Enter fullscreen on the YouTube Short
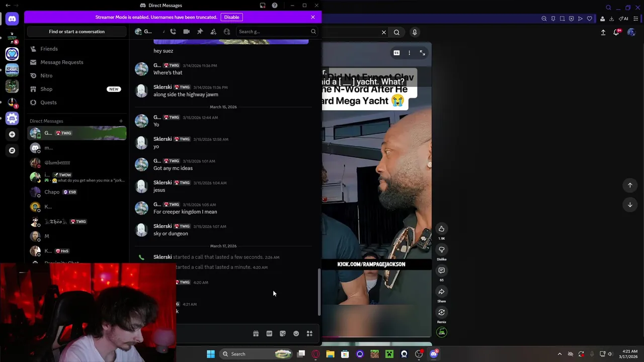This screenshot has width=644, height=362. click(x=423, y=53)
